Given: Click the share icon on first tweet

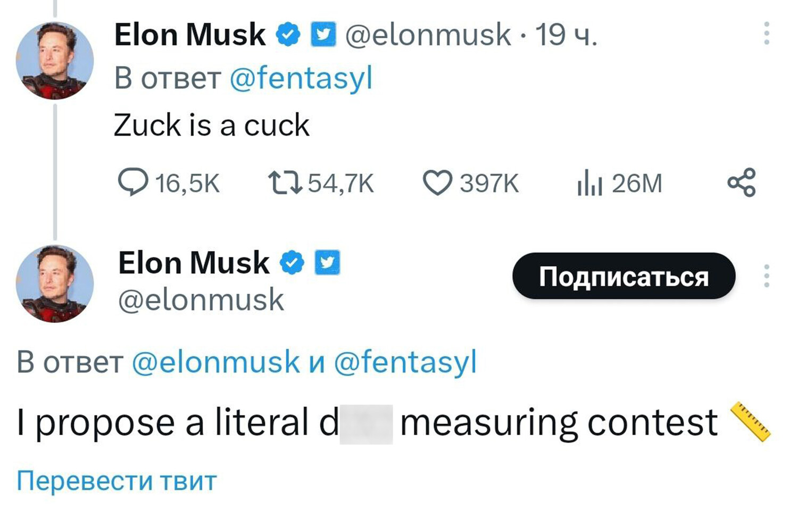Looking at the screenshot, I should 741,182.
